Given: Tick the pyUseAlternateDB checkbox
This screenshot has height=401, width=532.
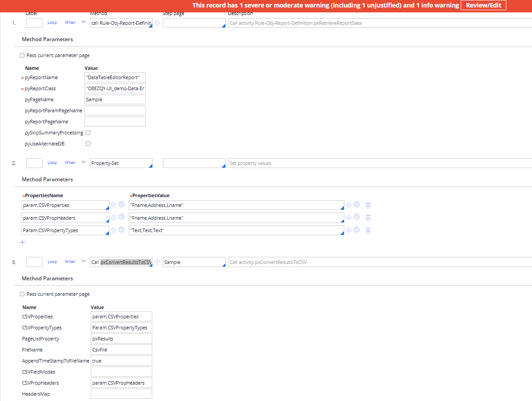Looking at the screenshot, I should (88, 144).
